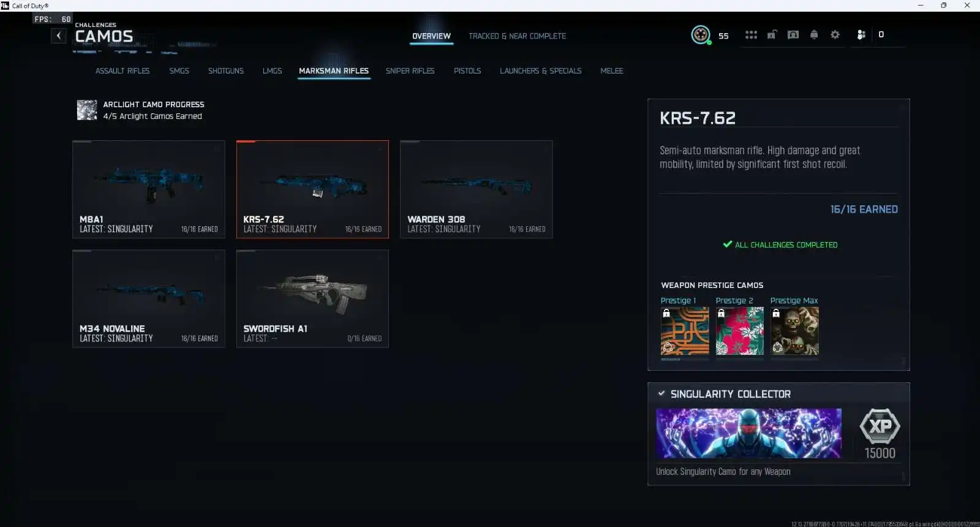Click '0/16 EARNED' on Swordfish A1
This screenshot has height=527, width=980.
(x=364, y=339)
